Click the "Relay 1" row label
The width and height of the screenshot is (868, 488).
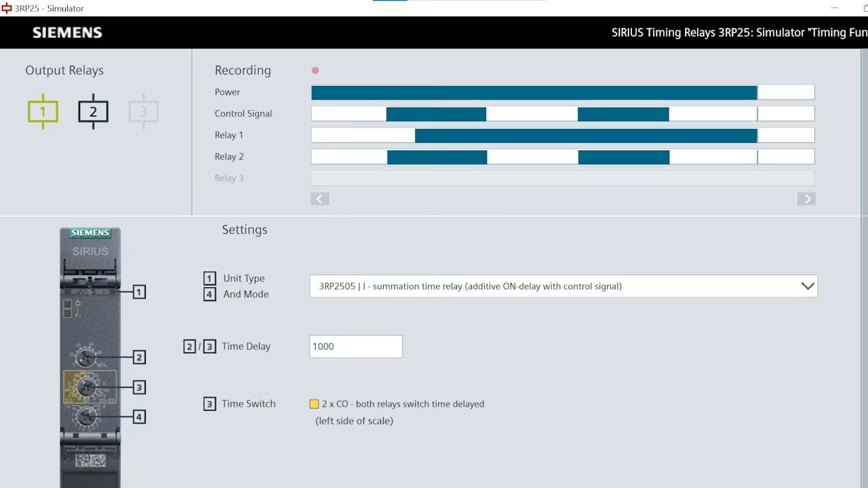229,136
